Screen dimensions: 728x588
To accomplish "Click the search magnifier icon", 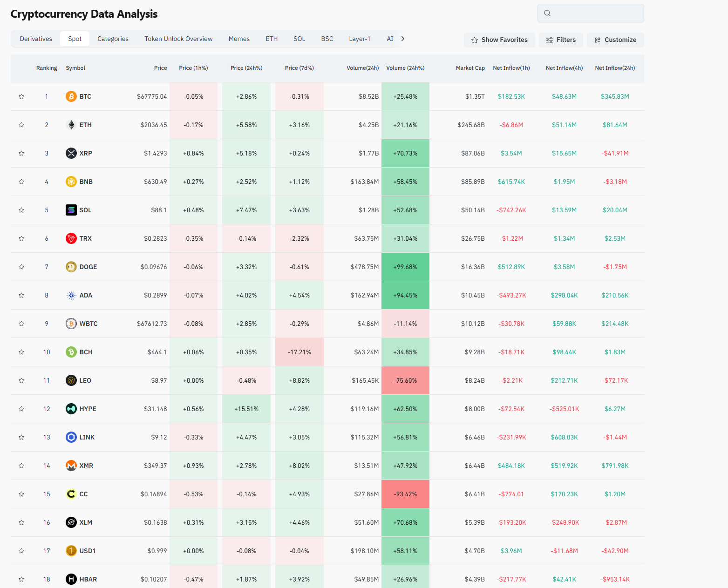I will click(x=547, y=13).
